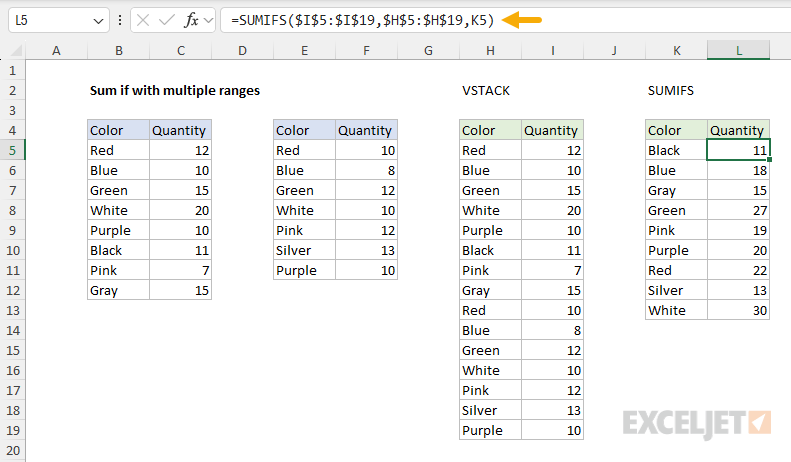This screenshot has height=462, width=791.
Task: Select the Color header in column H
Action: point(490,130)
